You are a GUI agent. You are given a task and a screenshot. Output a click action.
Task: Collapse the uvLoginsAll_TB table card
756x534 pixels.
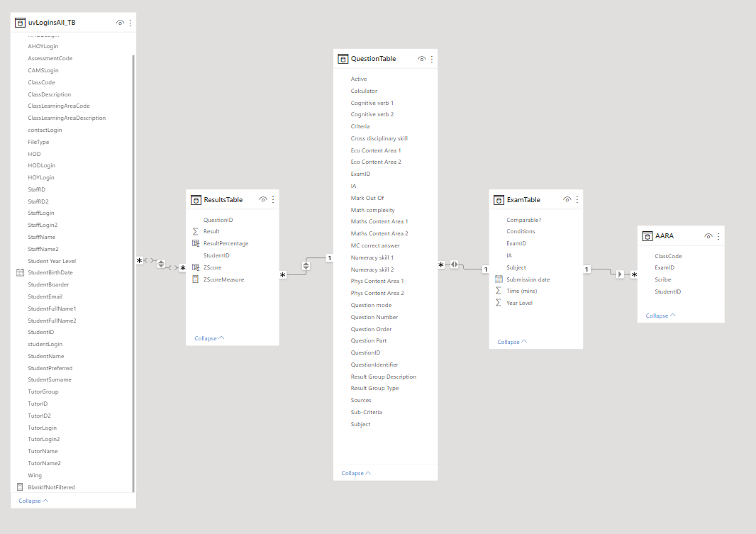(x=33, y=501)
